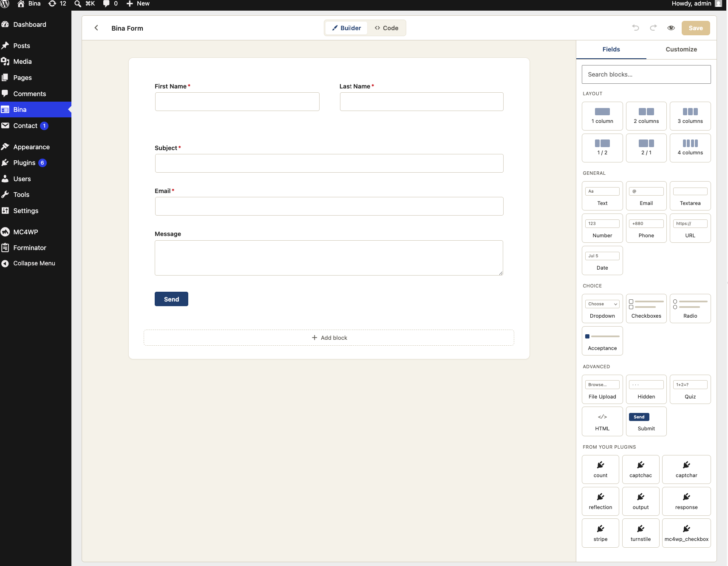Insert a Dropdown choice block
Screen dimensions: 728x566
[x=602, y=309]
